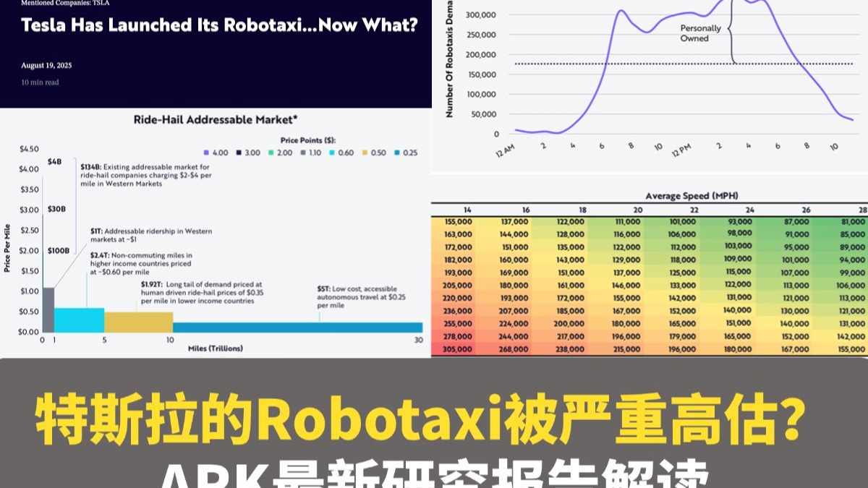The image size is (868, 488).
Task: Click the green 2.00 legend swatch
Action: coord(270,153)
